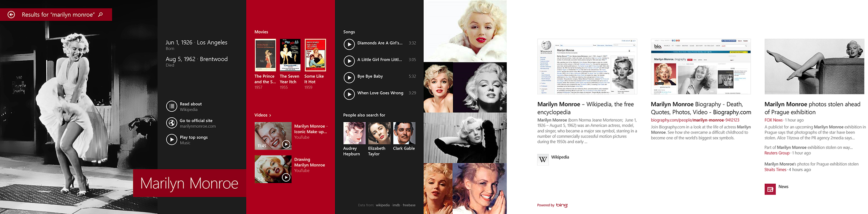Open photos stolen ahead of Prague headline
The image size is (868, 214).
point(812,108)
